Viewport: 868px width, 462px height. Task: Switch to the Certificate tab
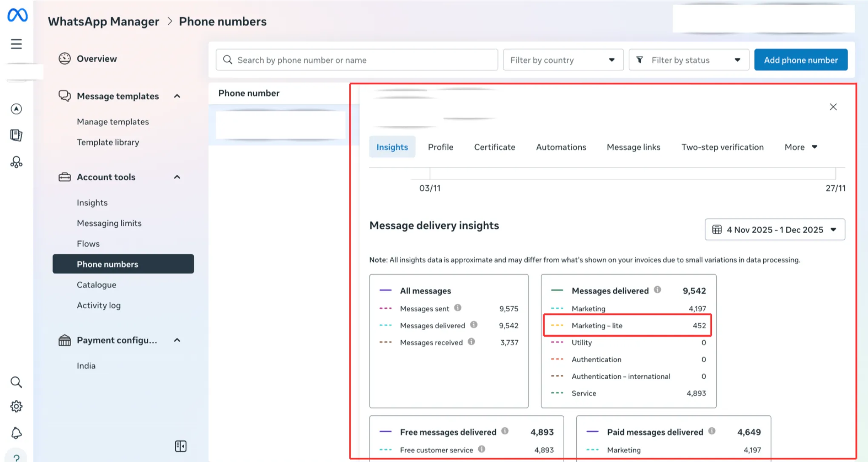(494, 147)
